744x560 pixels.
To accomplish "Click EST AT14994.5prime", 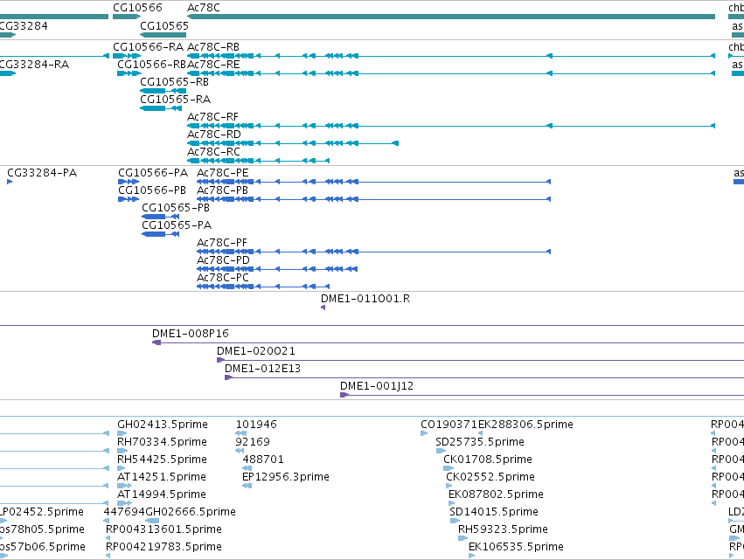I will [x=123, y=503].
